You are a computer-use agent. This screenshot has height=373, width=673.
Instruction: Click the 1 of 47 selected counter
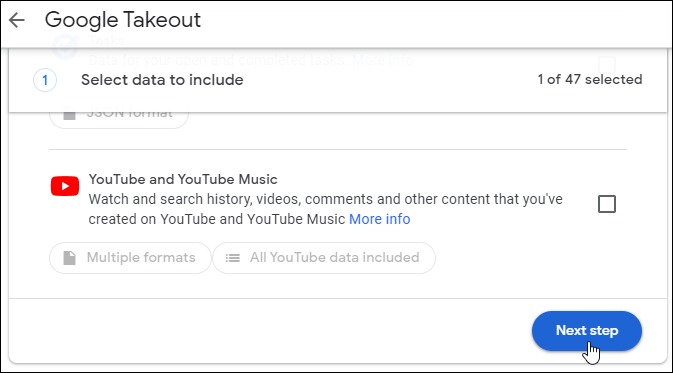(x=590, y=79)
